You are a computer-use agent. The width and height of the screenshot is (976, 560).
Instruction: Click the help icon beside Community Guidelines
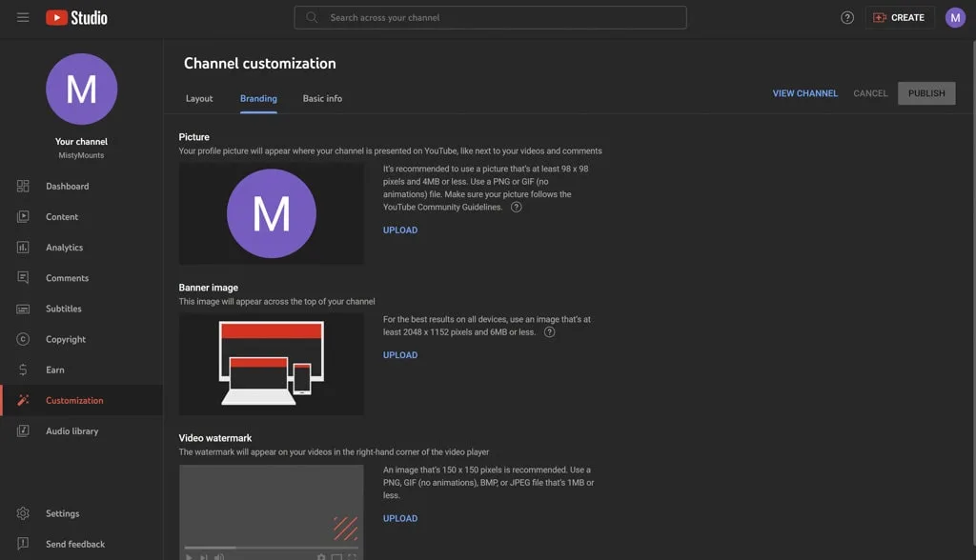pyautogui.click(x=517, y=207)
